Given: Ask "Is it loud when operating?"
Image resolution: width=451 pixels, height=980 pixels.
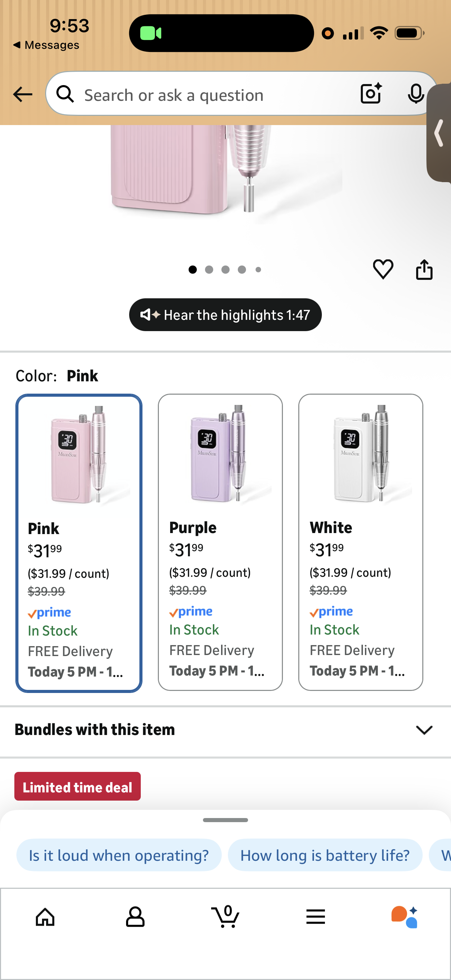Looking at the screenshot, I should [119, 855].
